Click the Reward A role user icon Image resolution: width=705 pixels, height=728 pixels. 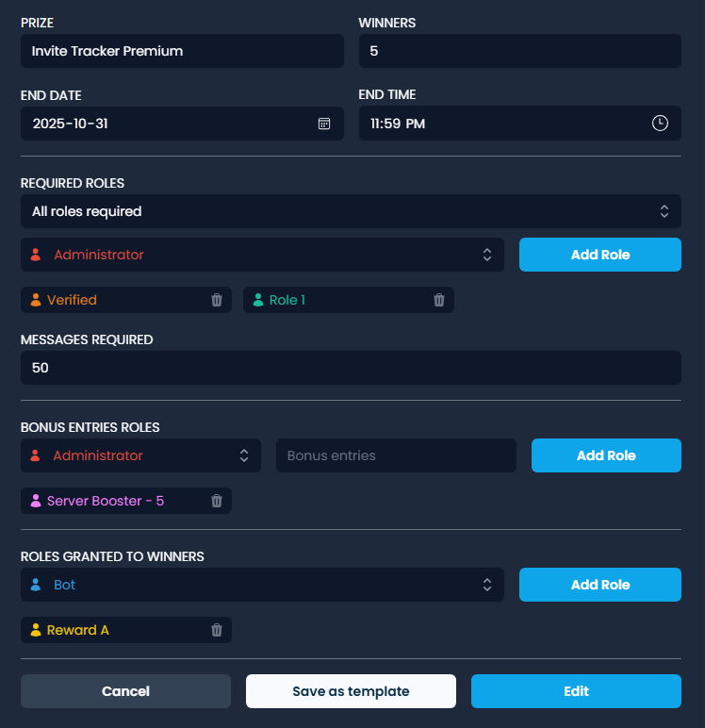[36, 630]
